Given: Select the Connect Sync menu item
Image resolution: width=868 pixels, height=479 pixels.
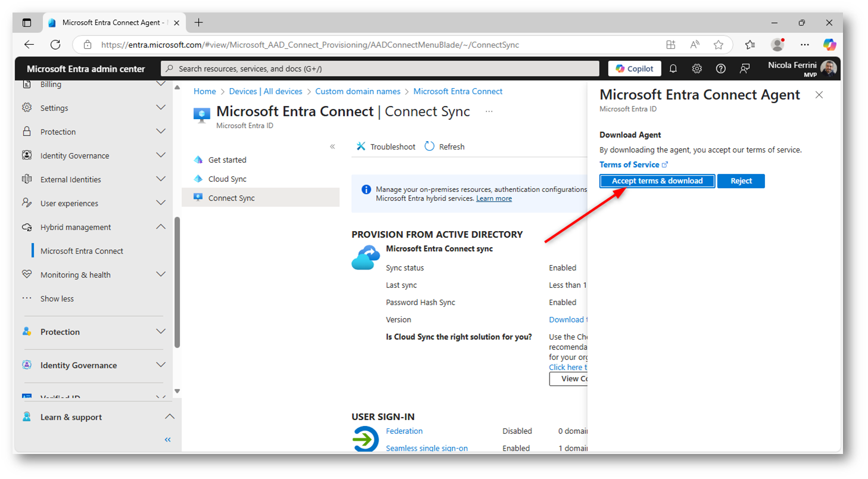Looking at the screenshot, I should (x=261, y=198).
